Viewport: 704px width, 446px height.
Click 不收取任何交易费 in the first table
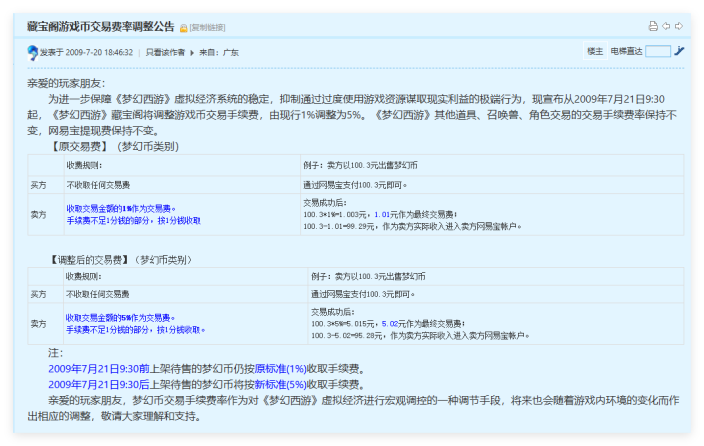point(98,185)
